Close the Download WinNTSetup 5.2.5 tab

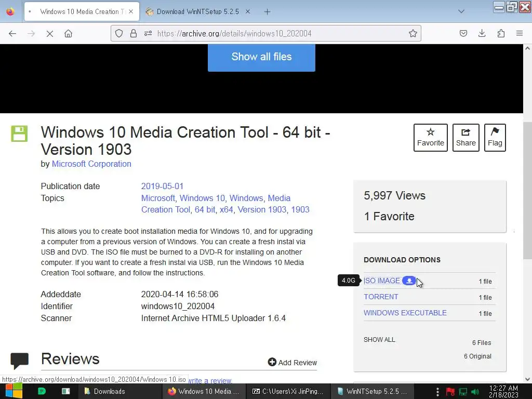click(x=248, y=11)
